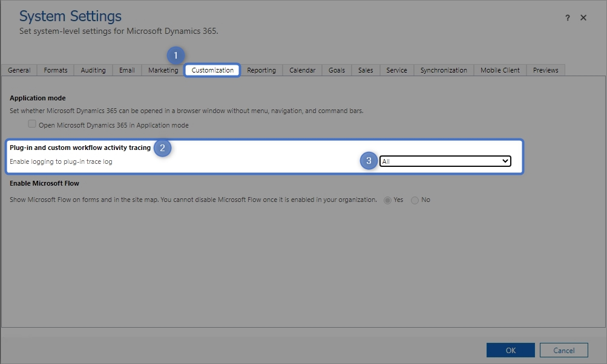This screenshot has width=607, height=364.
Task: Open the Marketing tab
Action: click(x=163, y=70)
